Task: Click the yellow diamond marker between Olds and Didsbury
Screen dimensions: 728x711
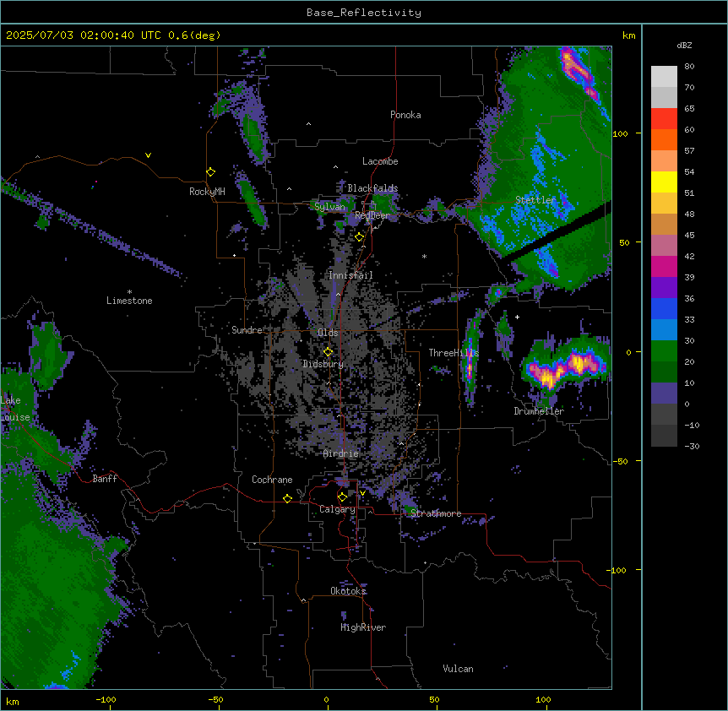Action: coord(328,352)
